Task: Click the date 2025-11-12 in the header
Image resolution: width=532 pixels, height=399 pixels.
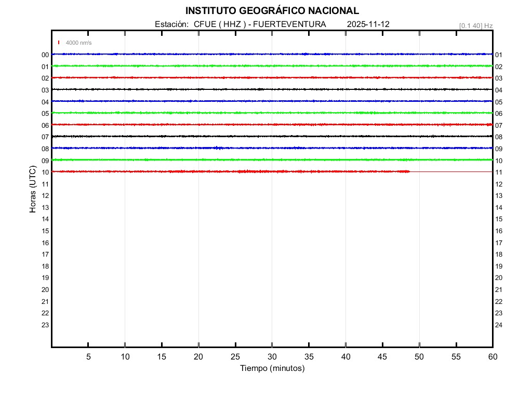Action: (368, 24)
